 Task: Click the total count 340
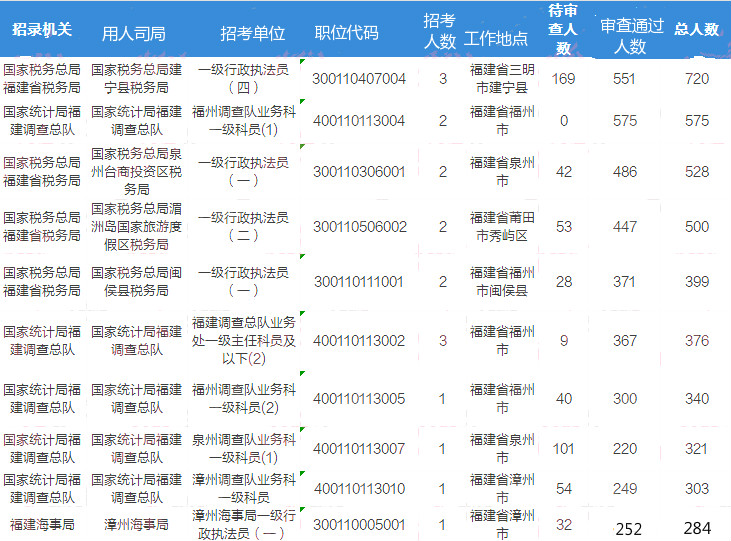point(697,399)
